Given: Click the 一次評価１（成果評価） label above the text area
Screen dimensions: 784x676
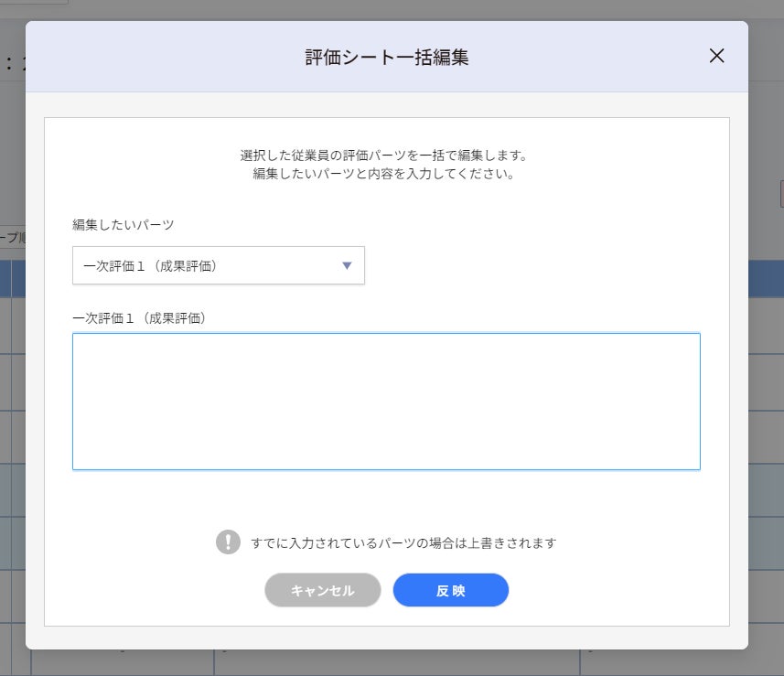Looking at the screenshot, I should point(138,317).
